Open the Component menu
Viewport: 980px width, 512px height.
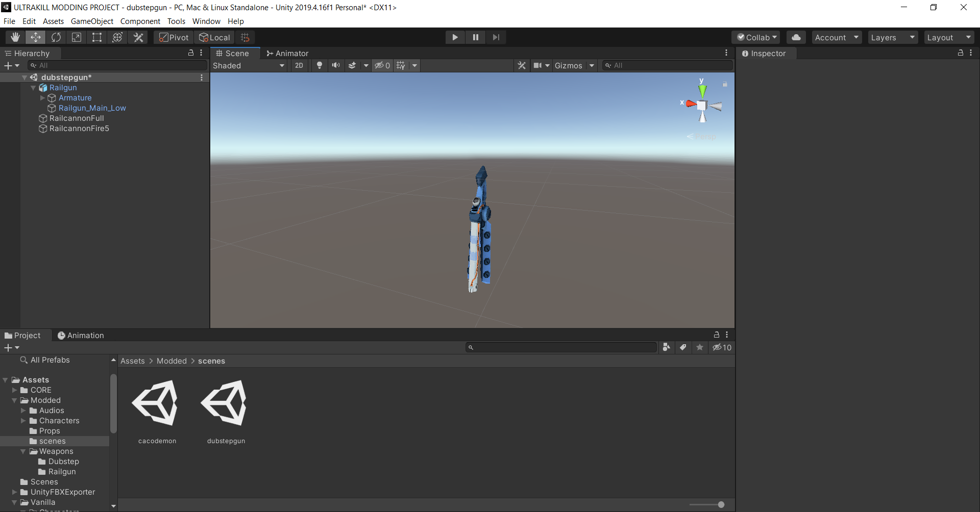click(140, 21)
